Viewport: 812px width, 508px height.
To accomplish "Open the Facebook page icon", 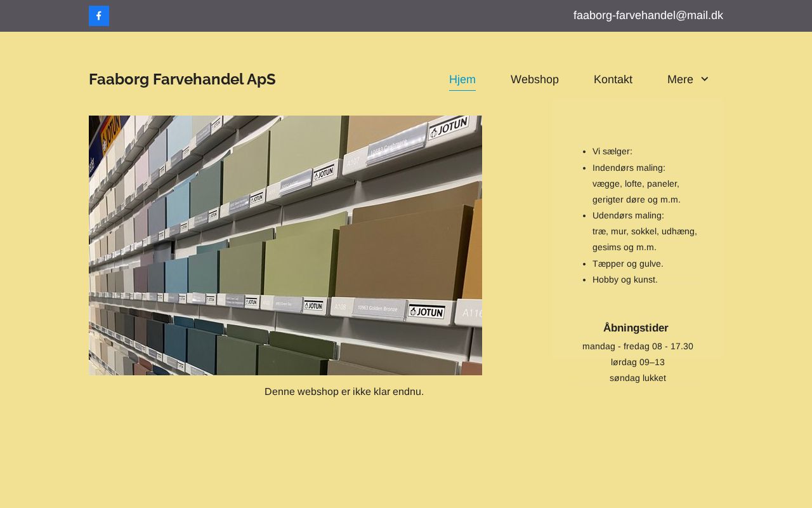I will (x=99, y=16).
